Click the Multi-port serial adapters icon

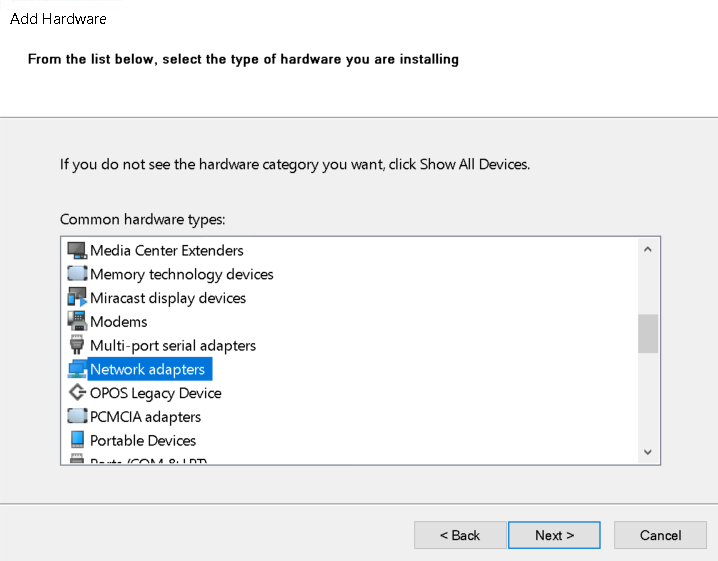pos(77,346)
